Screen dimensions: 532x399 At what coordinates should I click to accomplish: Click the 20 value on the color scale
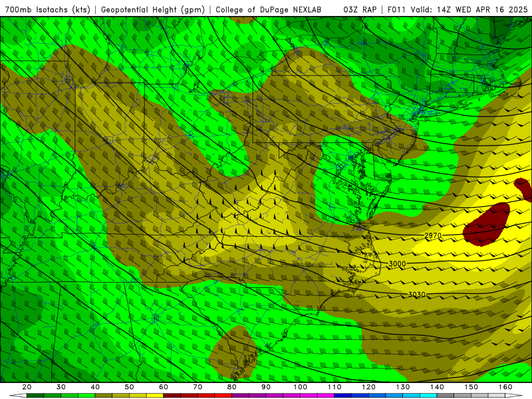(27, 387)
